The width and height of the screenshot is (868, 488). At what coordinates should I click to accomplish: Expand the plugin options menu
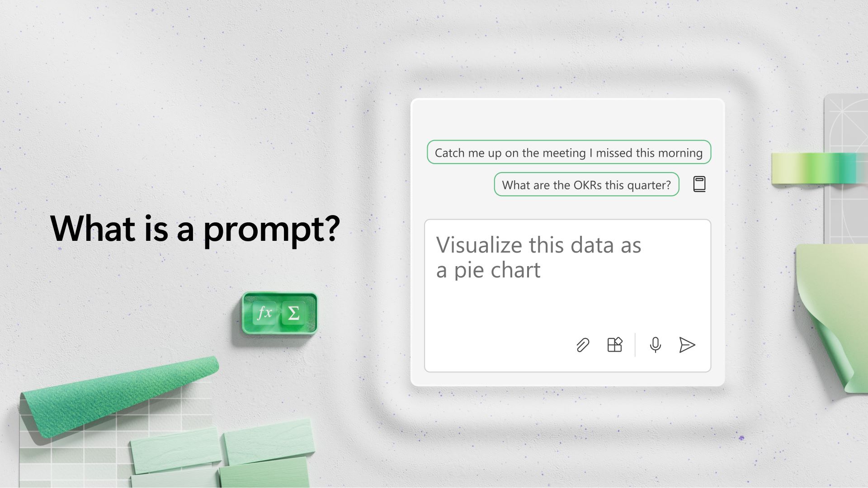[x=615, y=344]
